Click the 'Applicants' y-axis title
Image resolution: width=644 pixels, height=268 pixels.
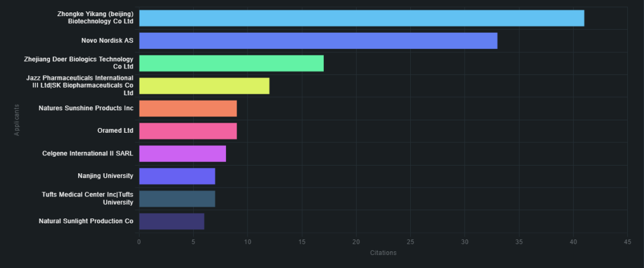tap(17, 120)
